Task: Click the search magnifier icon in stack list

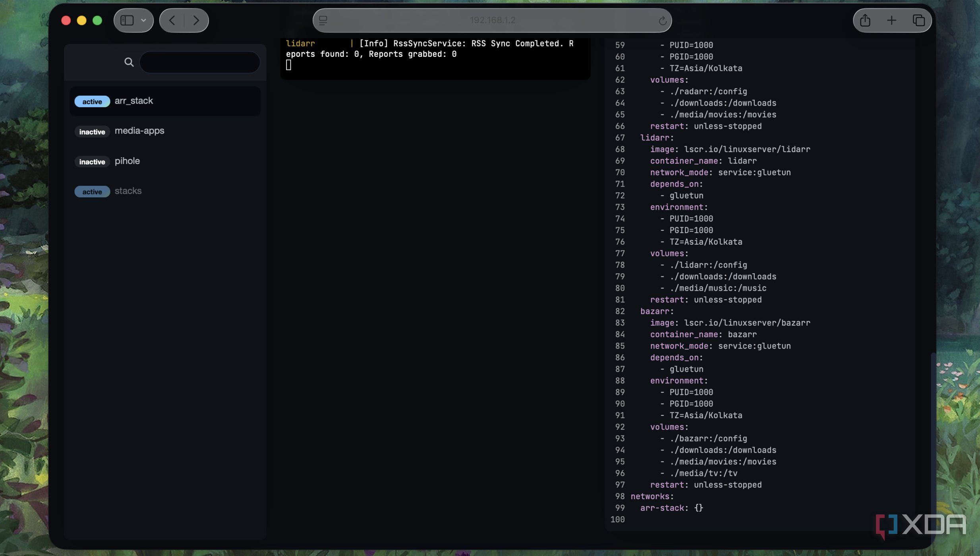Action: point(129,62)
